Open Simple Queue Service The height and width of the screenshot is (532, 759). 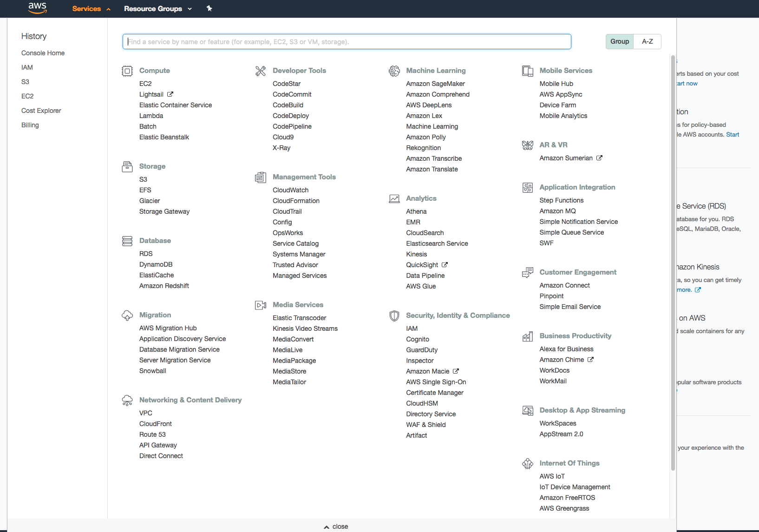(x=572, y=232)
